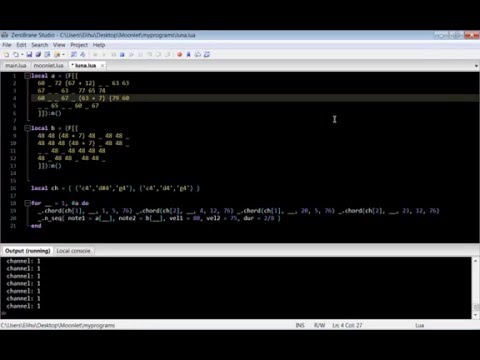Set project directory from current file icon
Image resolution: width=480 pixels, height=360 pixels.
tap(47, 54)
